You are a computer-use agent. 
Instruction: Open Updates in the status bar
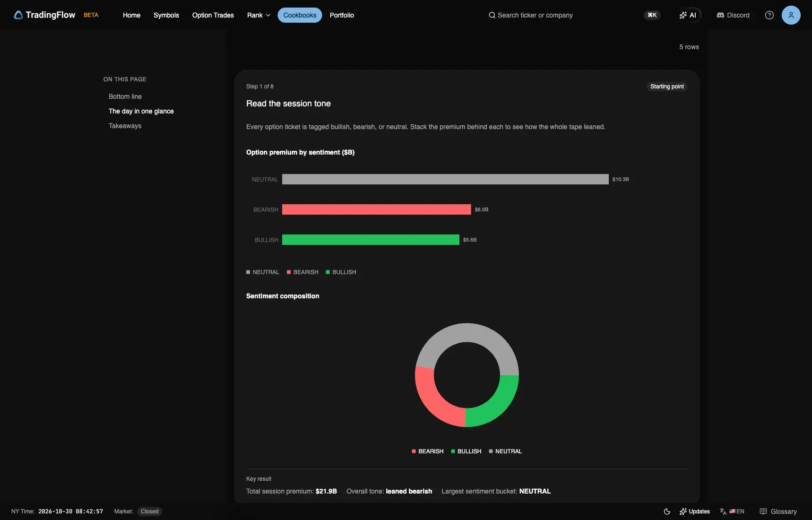[695, 511]
